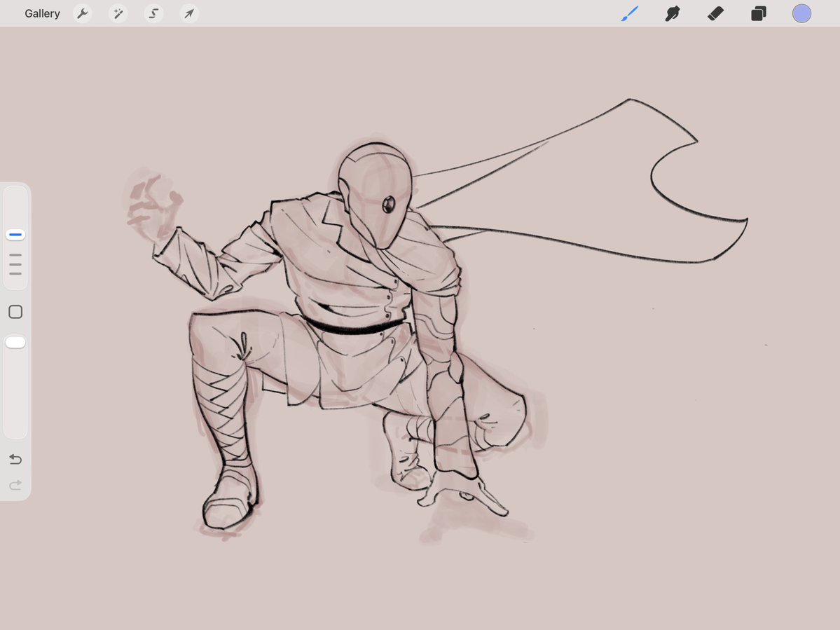Open the Layers panel
Viewport: 840px width, 630px height.
759,13
